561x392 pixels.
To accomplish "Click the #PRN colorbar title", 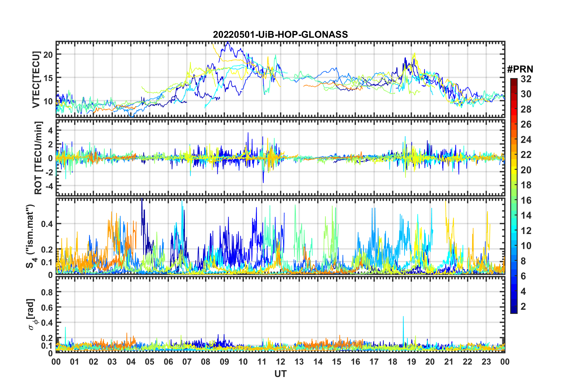I will (520, 69).
